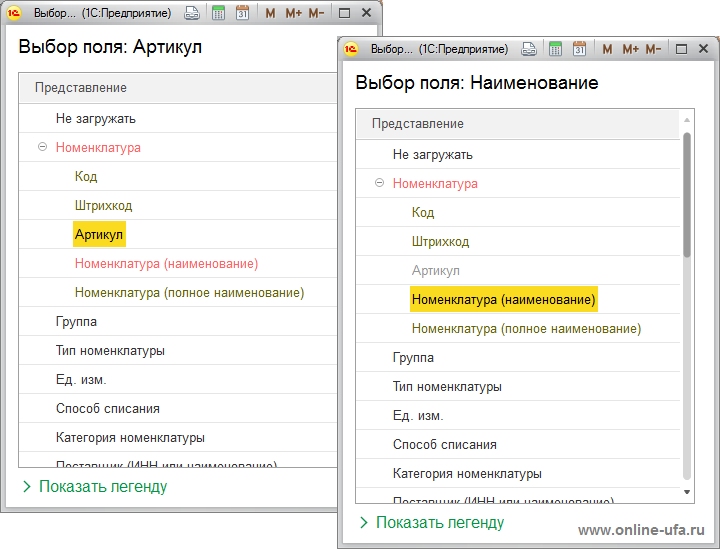Click the print icon in the Наименование window title bar
Viewport: 720px width, 549px height.
pyautogui.click(x=529, y=49)
